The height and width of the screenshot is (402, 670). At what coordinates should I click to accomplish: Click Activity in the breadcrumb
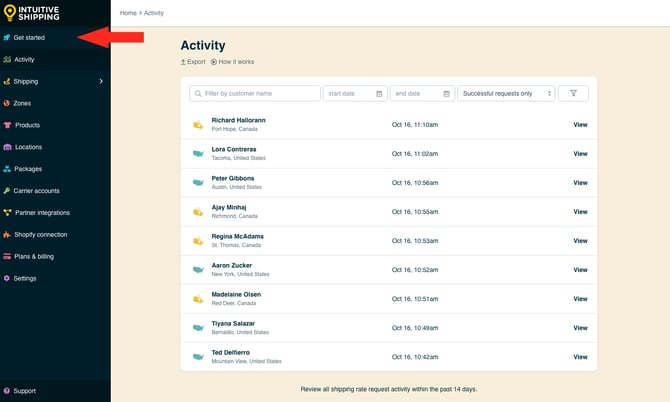pos(154,13)
